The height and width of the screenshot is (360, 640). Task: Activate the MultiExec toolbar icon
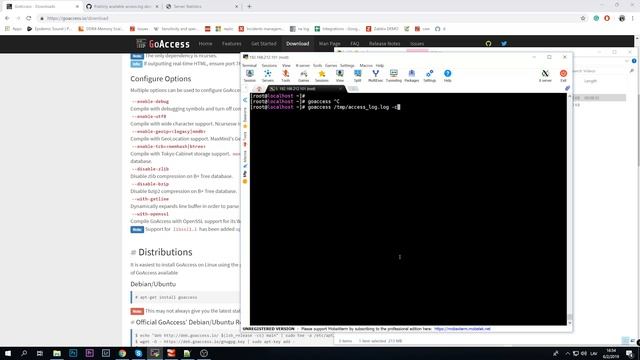pyautogui.click(x=376, y=76)
